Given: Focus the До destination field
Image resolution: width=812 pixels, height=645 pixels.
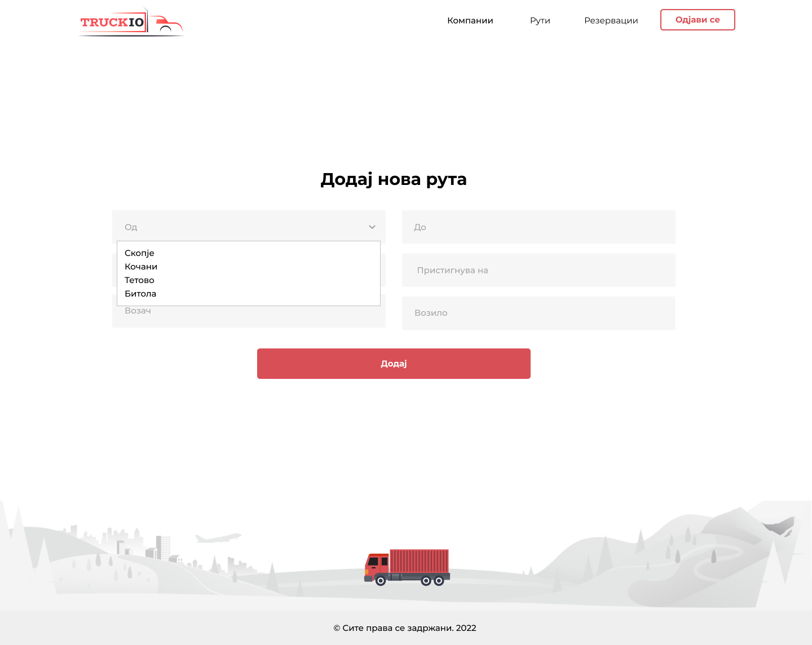Looking at the screenshot, I should (x=539, y=227).
